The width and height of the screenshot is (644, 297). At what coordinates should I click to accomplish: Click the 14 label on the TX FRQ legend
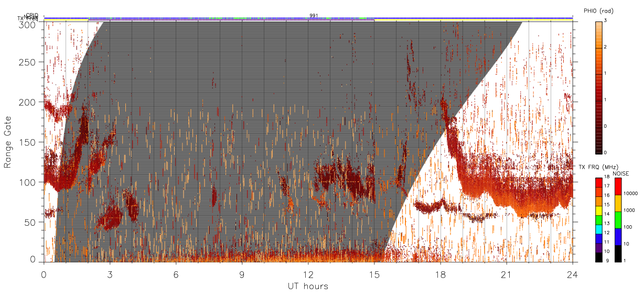(x=607, y=214)
